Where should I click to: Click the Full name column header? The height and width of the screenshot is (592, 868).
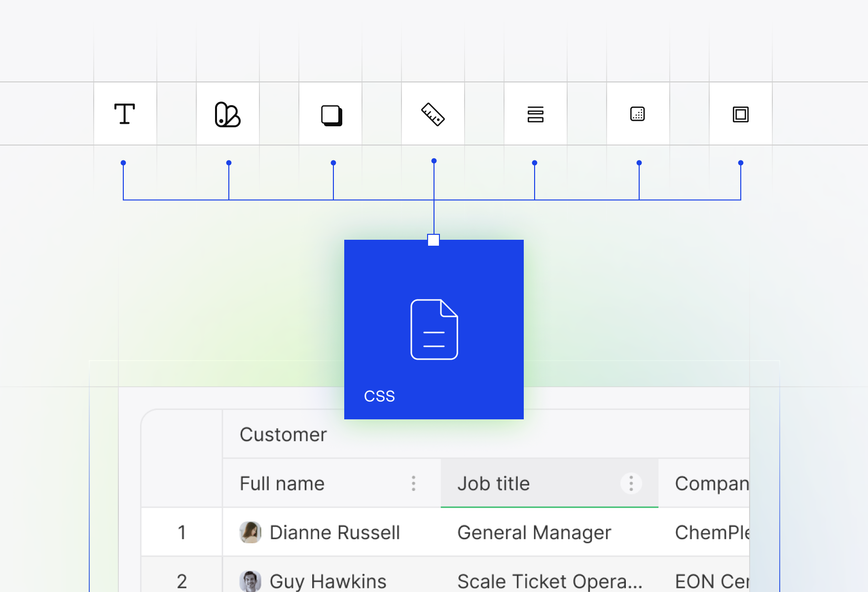[x=332, y=483]
